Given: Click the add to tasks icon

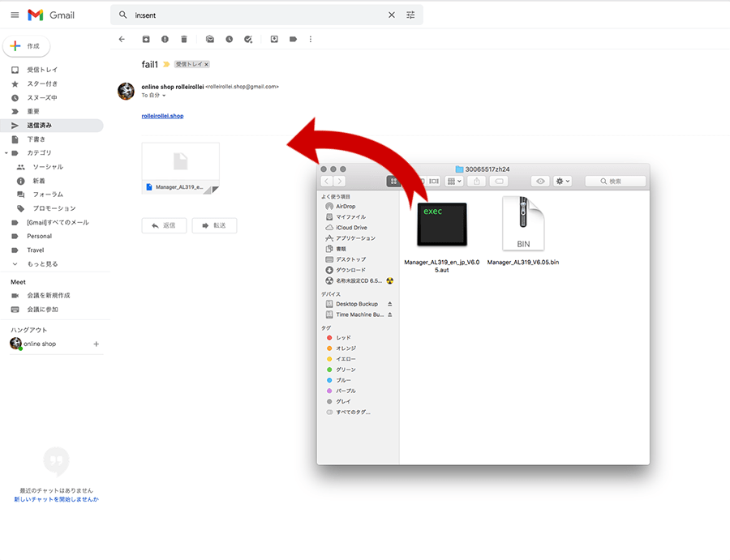Looking at the screenshot, I should pyautogui.click(x=248, y=39).
